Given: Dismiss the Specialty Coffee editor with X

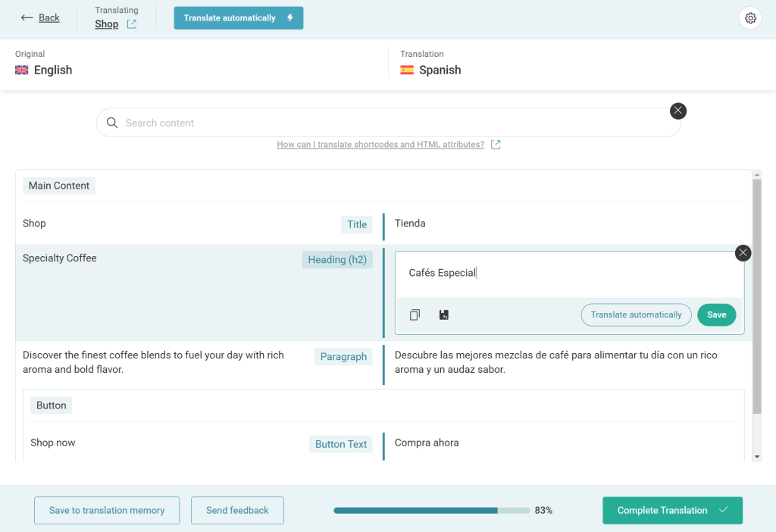Looking at the screenshot, I should [x=743, y=252].
